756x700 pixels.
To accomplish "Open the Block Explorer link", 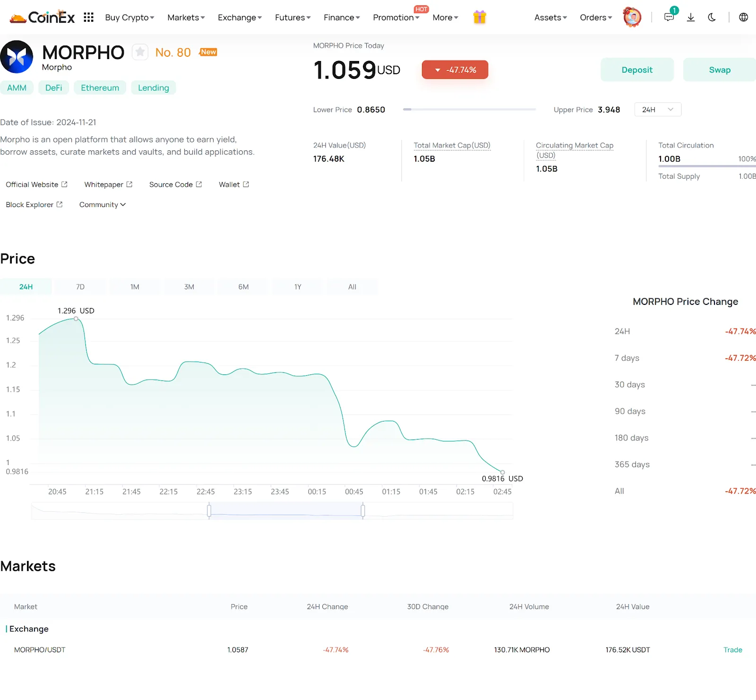I will tap(34, 205).
